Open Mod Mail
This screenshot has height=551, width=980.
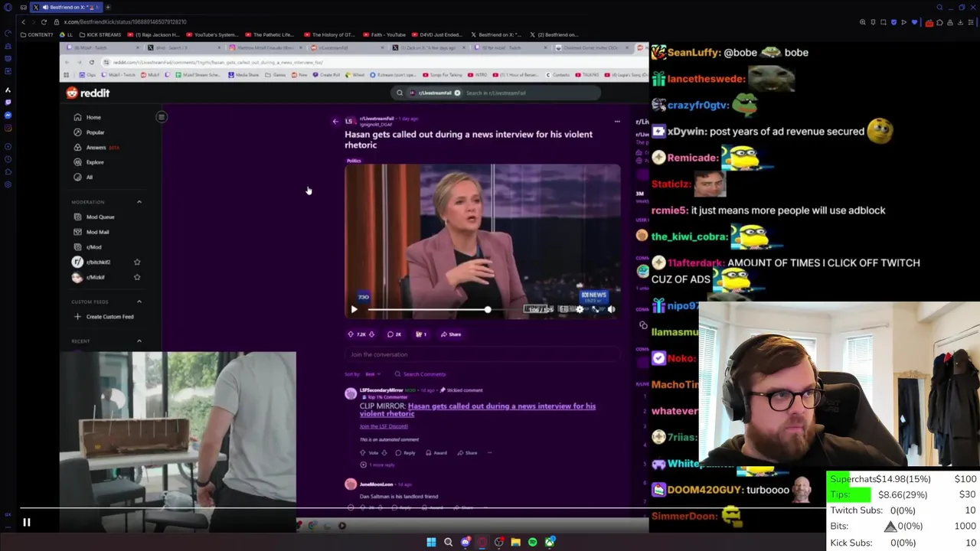tap(91, 232)
